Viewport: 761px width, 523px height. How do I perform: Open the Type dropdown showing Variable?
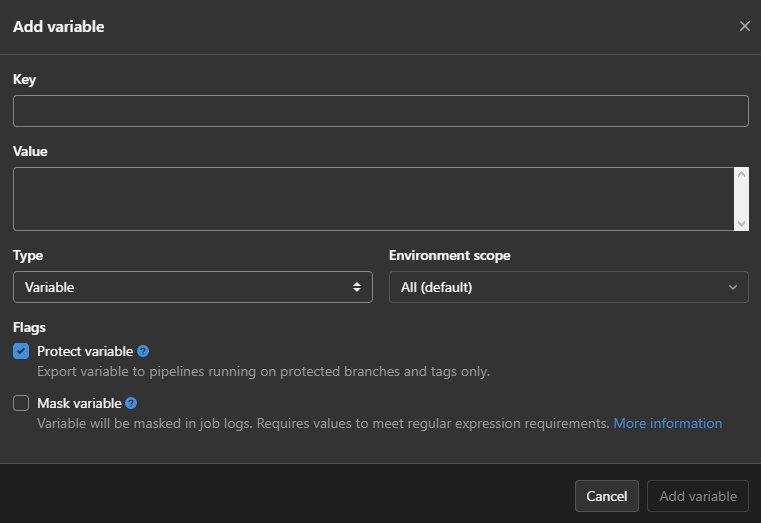[190, 287]
